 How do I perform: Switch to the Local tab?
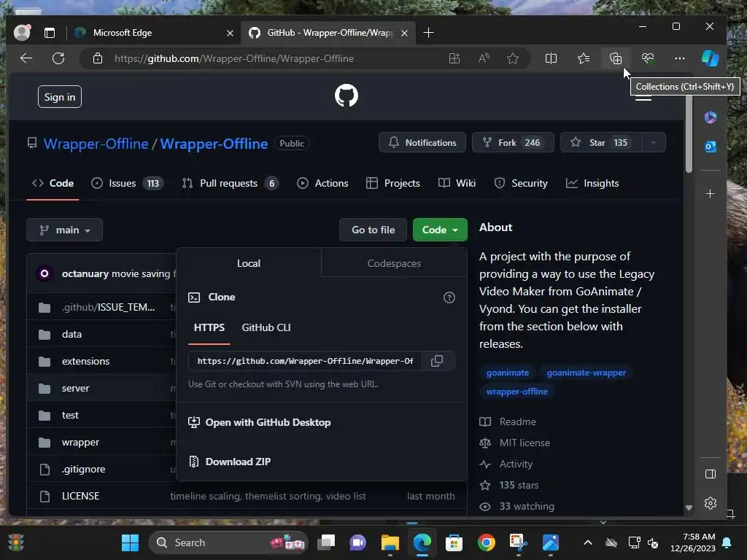coord(249,263)
